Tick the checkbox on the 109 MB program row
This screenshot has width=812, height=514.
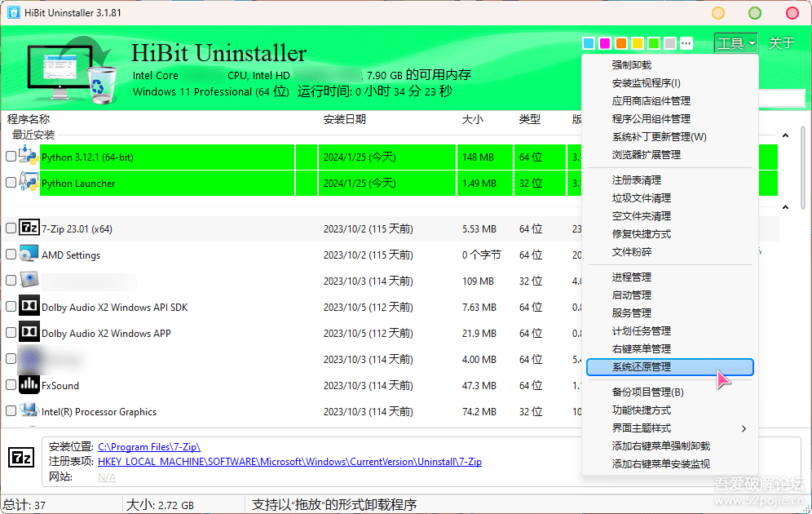pyautogui.click(x=11, y=281)
